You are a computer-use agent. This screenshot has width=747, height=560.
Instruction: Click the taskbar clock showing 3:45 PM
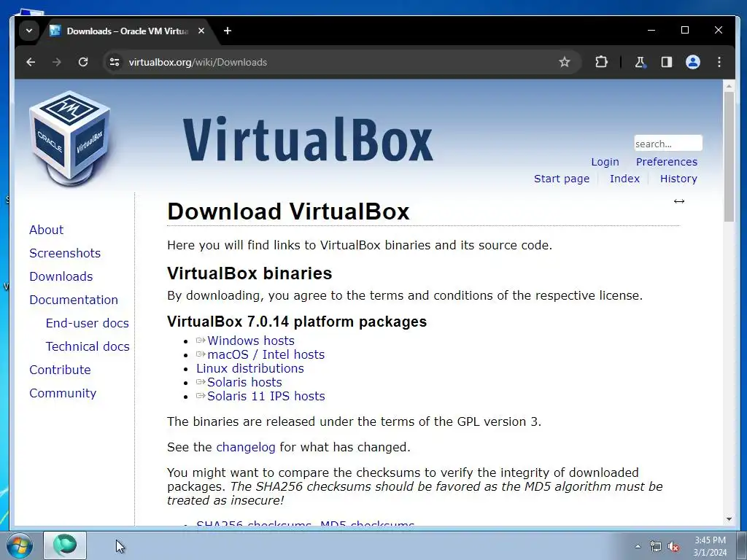click(x=710, y=546)
